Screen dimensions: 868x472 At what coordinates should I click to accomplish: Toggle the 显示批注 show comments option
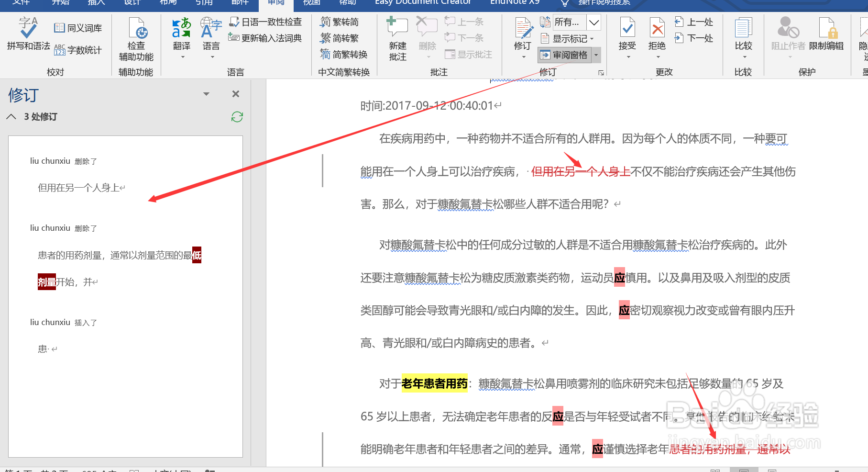tap(469, 54)
